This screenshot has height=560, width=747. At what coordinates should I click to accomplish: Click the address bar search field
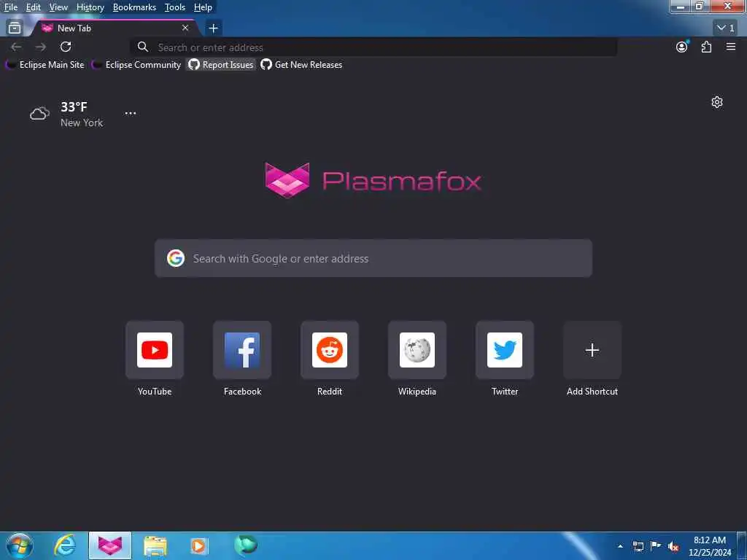click(373, 47)
